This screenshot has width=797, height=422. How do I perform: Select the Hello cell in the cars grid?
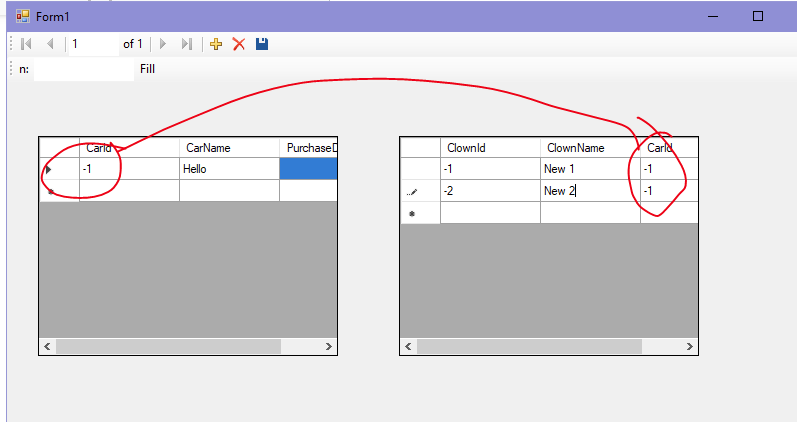click(x=229, y=169)
